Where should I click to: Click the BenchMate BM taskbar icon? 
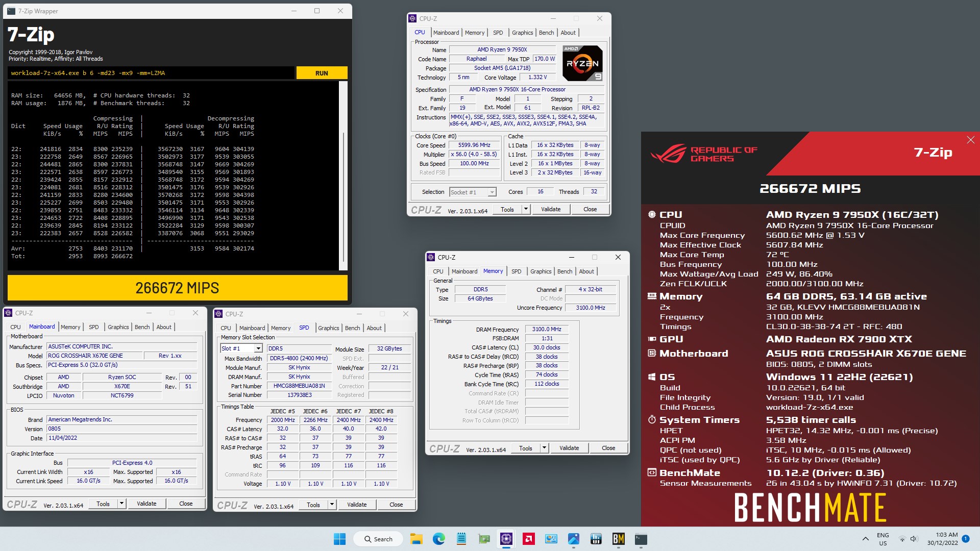tap(619, 539)
